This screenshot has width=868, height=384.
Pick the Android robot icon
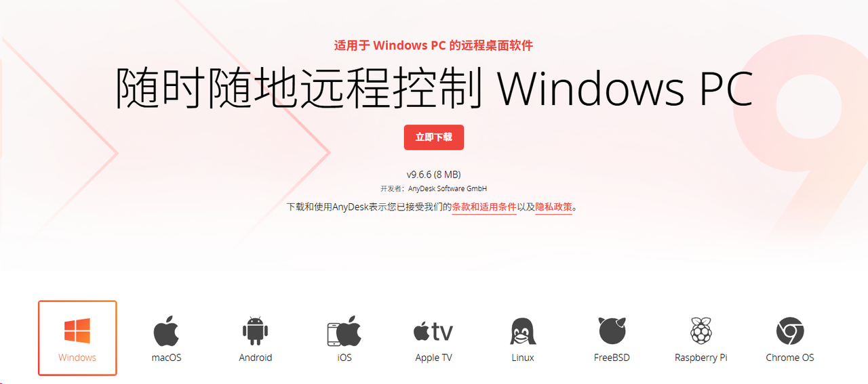pyautogui.click(x=256, y=331)
